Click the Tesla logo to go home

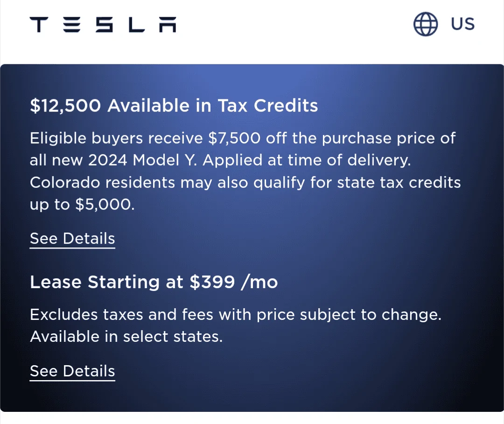[x=103, y=24]
